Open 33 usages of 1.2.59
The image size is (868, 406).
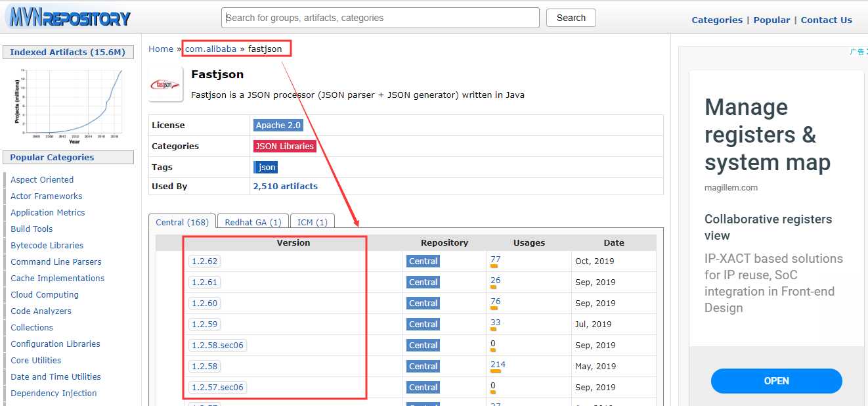point(495,322)
